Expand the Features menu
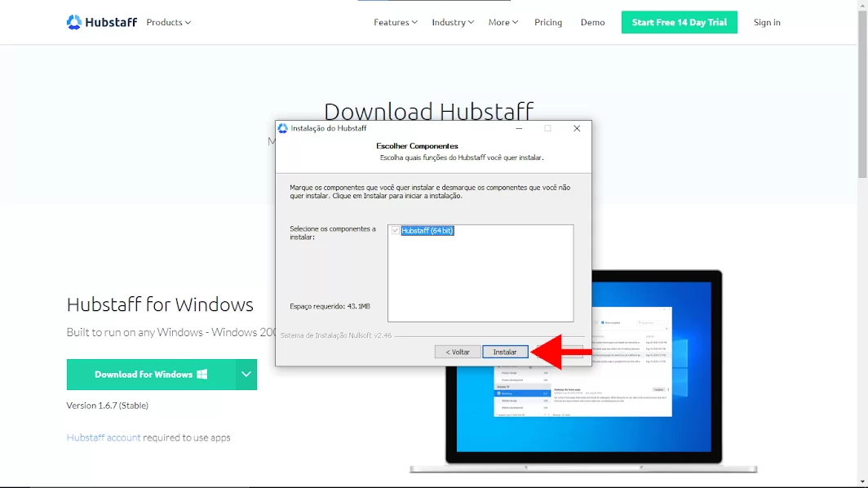Viewport: 868px width, 488px height. tap(395, 22)
